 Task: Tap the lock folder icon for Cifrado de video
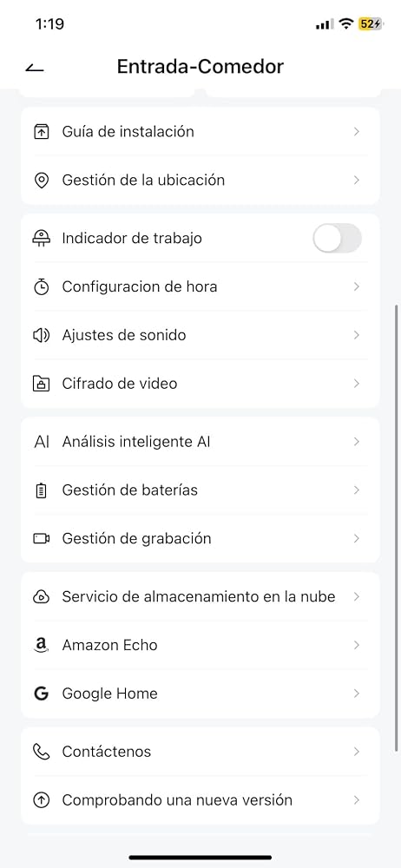pos(42,384)
